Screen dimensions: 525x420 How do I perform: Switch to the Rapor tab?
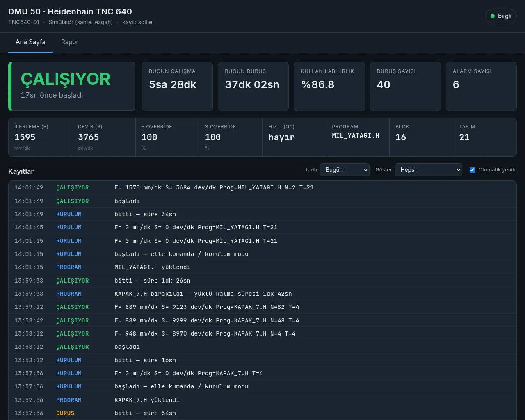tap(69, 42)
